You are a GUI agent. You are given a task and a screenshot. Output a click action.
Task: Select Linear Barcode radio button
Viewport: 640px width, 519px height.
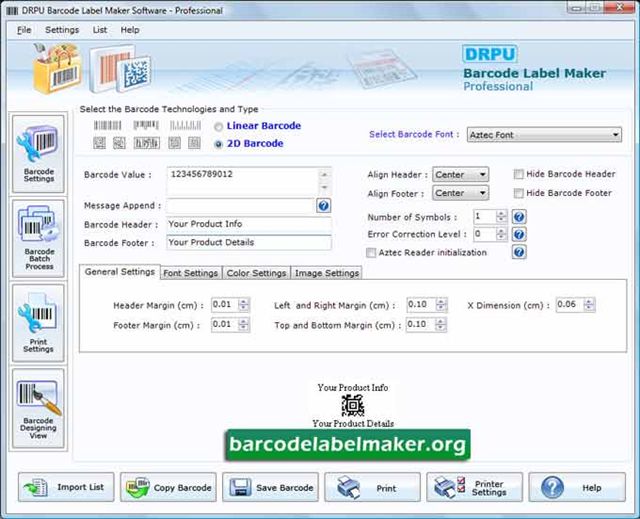[x=218, y=127]
